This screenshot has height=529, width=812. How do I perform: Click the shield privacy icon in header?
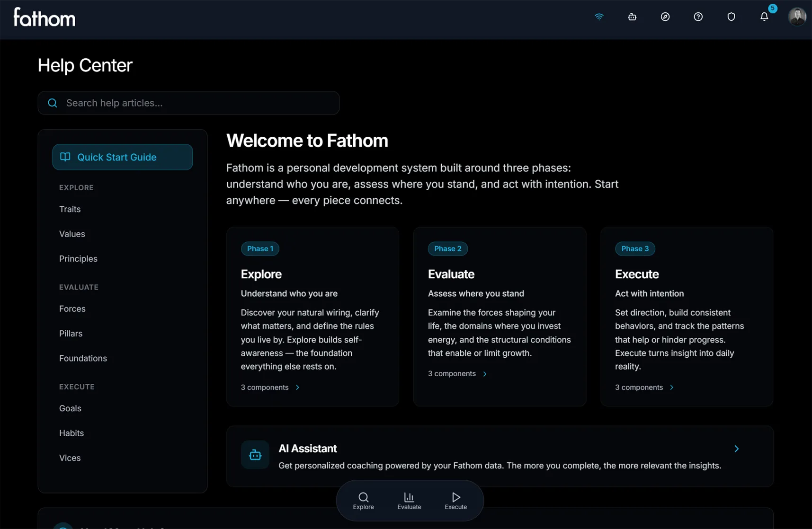(731, 17)
